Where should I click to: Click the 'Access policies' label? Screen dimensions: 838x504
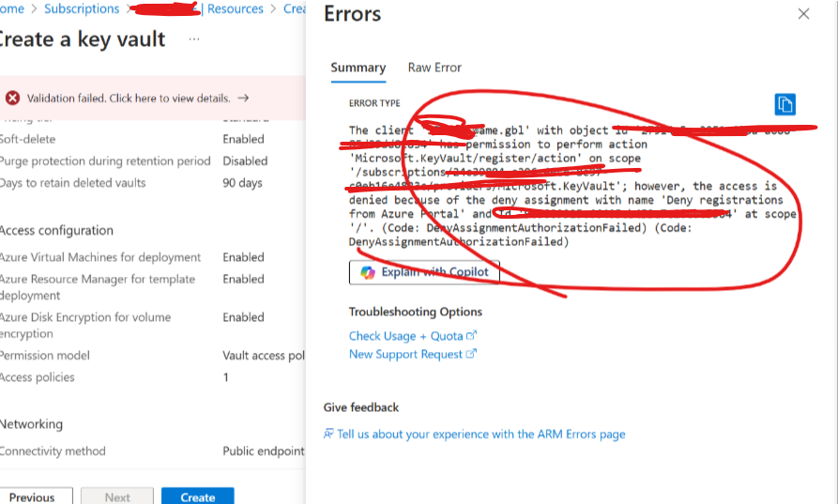[x=37, y=377]
